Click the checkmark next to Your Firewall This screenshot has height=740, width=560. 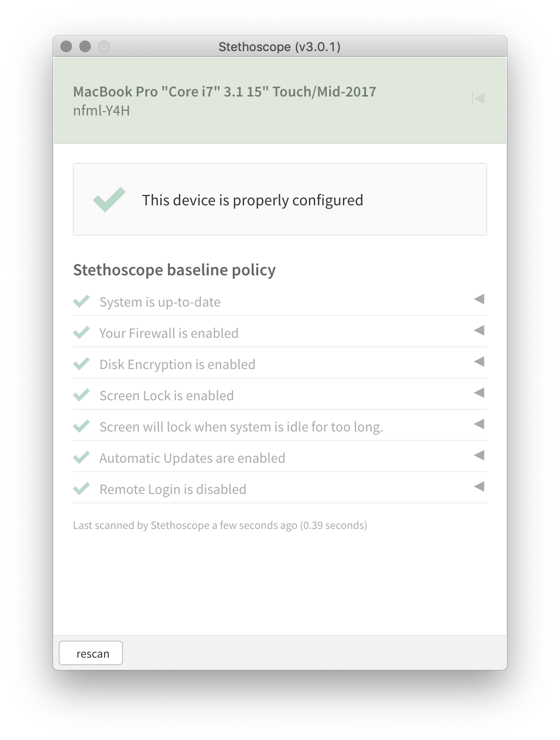(82, 333)
